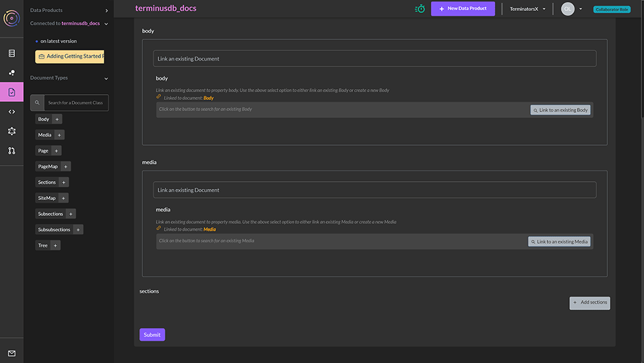Add a new PageMap document with plus

tap(66, 166)
